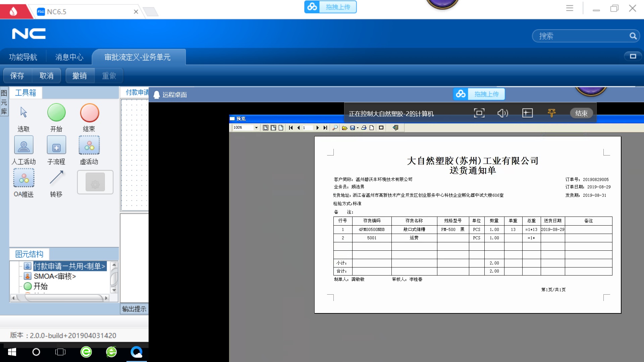The height and width of the screenshot is (362, 644).
Task: Click the search magnifier in NC header
Action: pos(633,36)
